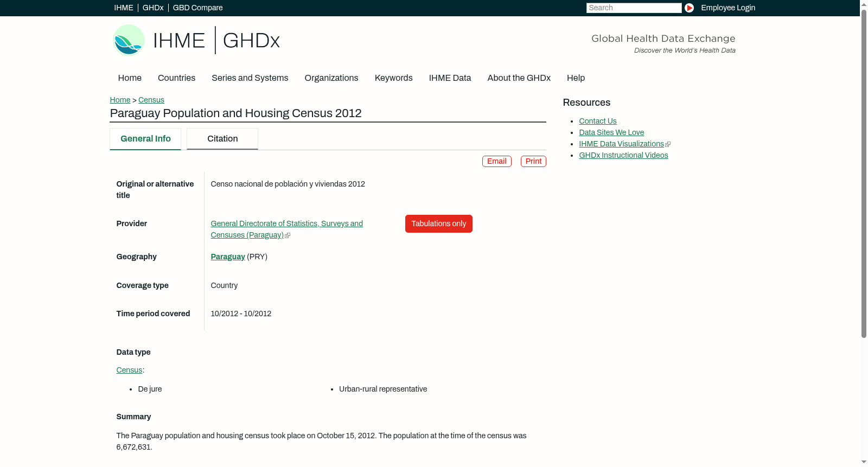Open the Countries menu

[x=176, y=78]
